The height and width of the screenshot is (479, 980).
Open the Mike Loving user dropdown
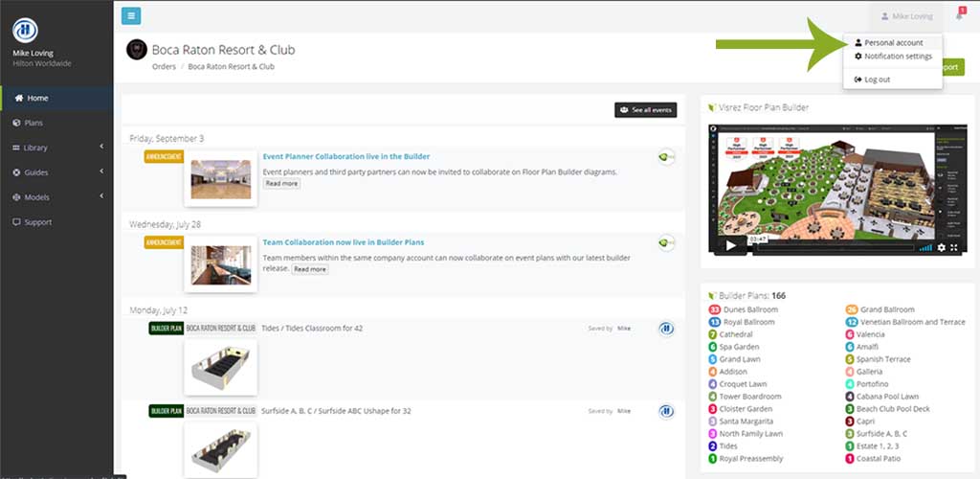pos(906,16)
